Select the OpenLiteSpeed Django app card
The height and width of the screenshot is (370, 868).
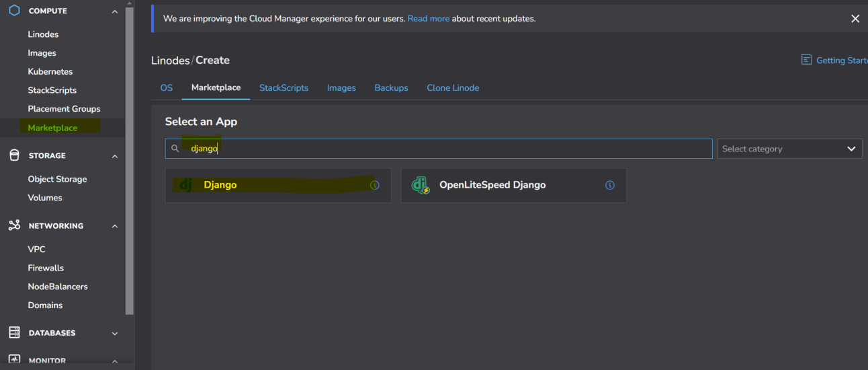513,185
